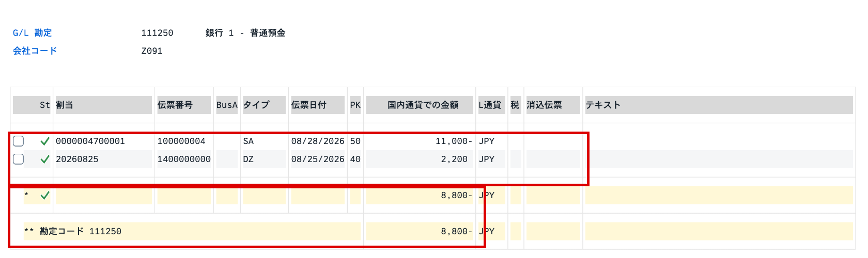
Task: Select document number 1400000000
Action: pyautogui.click(x=184, y=159)
